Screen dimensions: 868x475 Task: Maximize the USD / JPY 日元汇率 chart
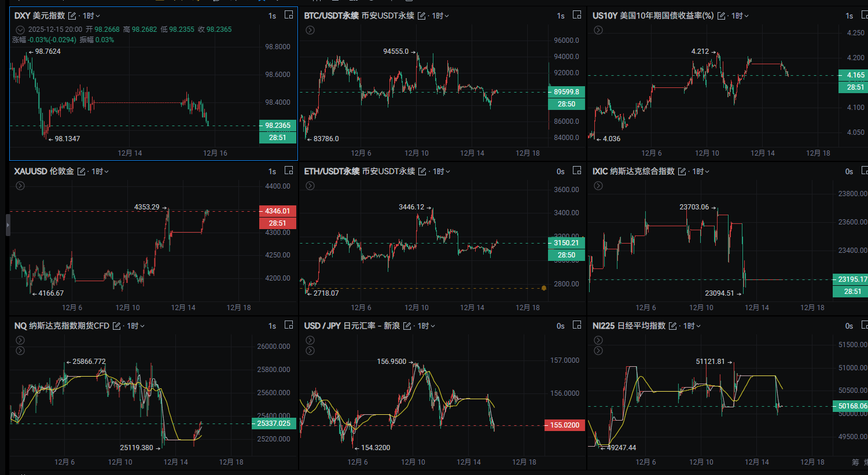pyautogui.click(x=577, y=325)
